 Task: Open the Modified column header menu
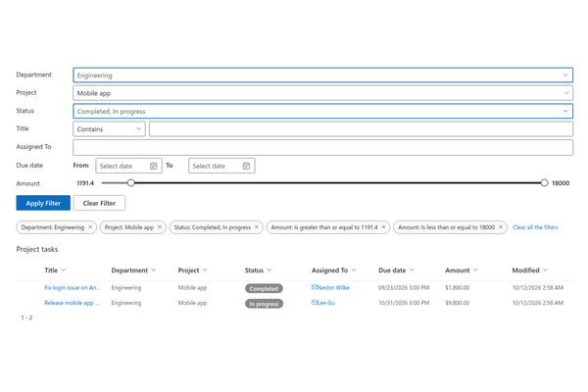[x=530, y=270]
